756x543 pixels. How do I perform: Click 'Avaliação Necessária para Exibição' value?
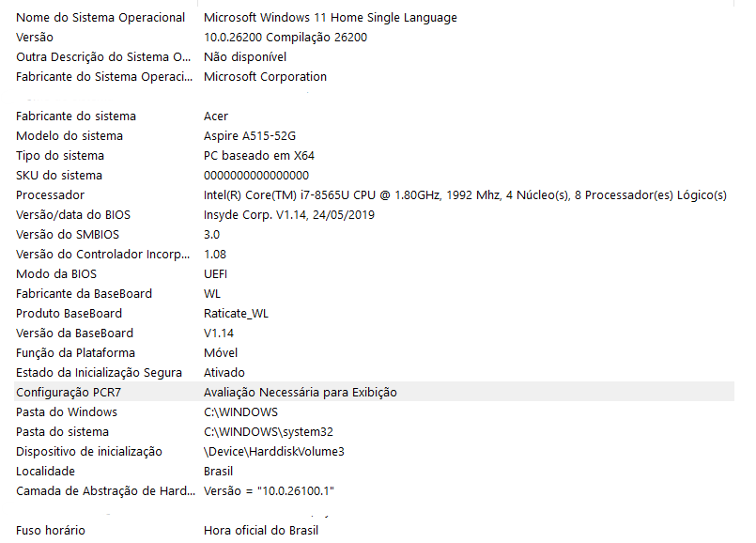click(x=301, y=393)
